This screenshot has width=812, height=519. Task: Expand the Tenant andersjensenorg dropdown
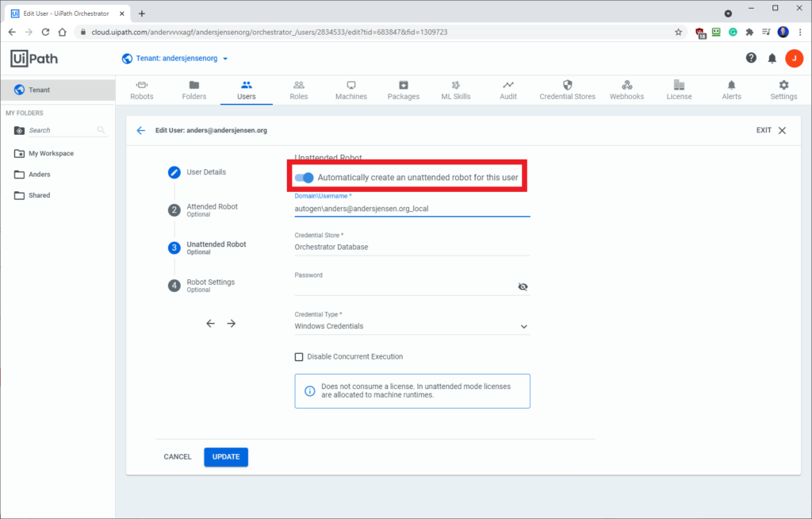[175, 59]
